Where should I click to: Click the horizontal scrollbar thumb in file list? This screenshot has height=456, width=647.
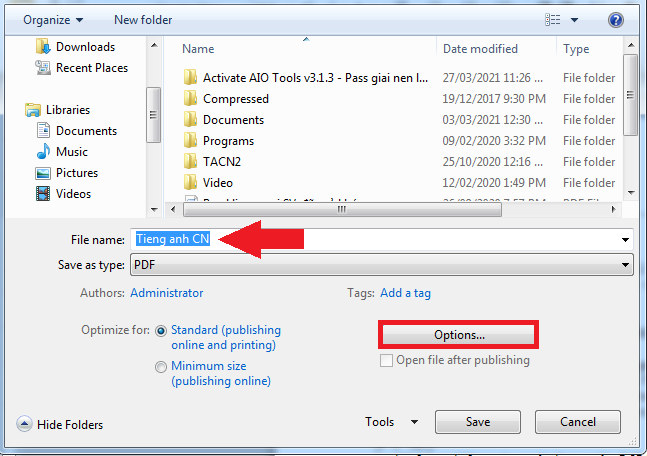[342, 209]
